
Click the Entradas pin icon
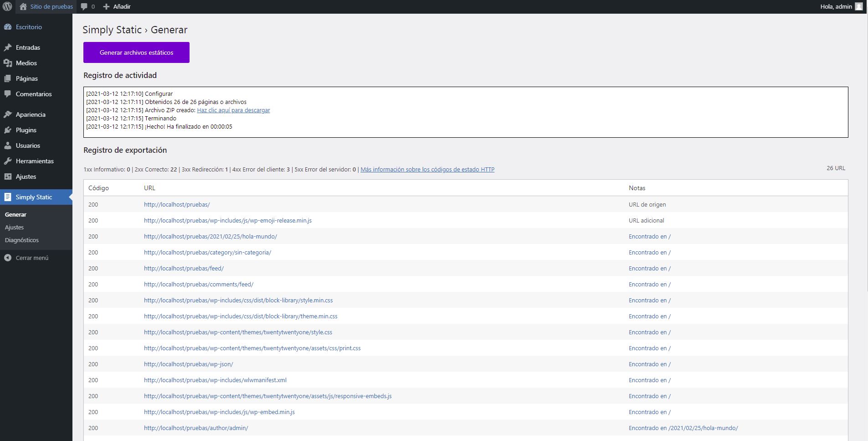[x=8, y=47]
